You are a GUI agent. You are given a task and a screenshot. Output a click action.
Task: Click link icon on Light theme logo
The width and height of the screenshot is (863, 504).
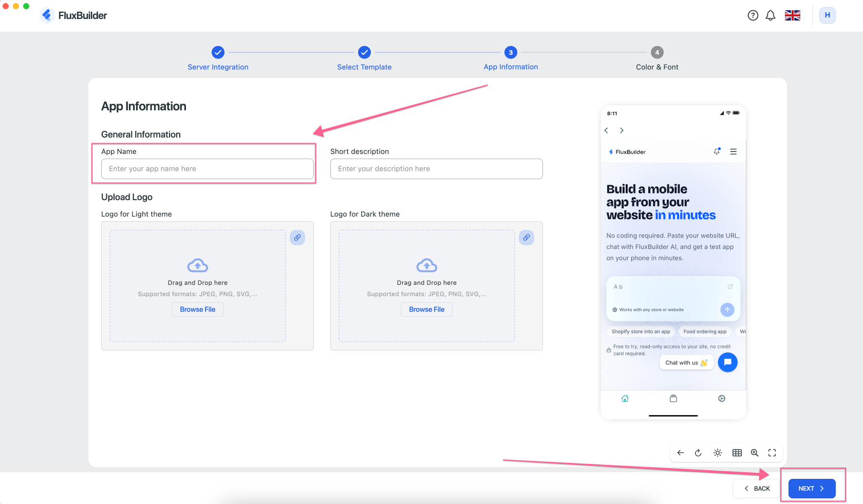(297, 238)
